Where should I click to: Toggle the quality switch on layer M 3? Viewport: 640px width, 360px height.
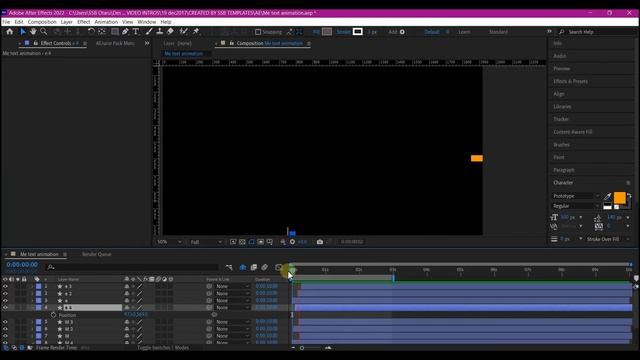(140, 322)
